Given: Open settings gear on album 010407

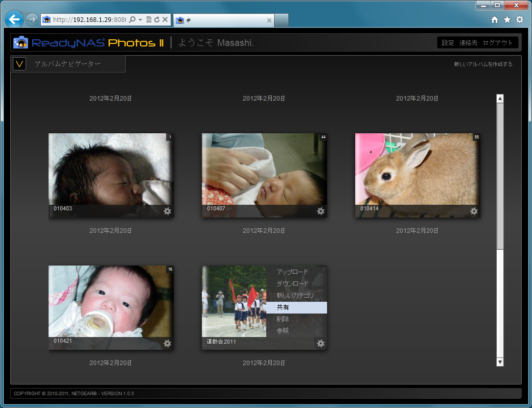Looking at the screenshot, I should tap(320, 211).
